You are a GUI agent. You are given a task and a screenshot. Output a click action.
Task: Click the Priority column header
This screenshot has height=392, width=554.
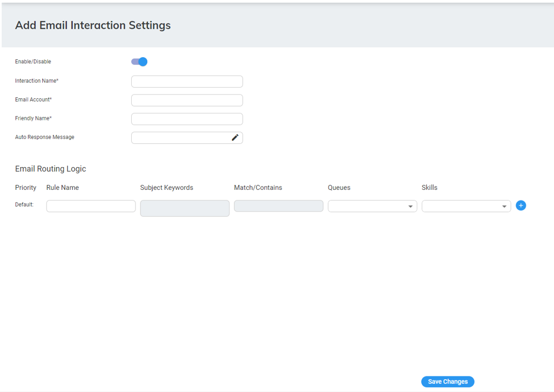pyautogui.click(x=26, y=188)
